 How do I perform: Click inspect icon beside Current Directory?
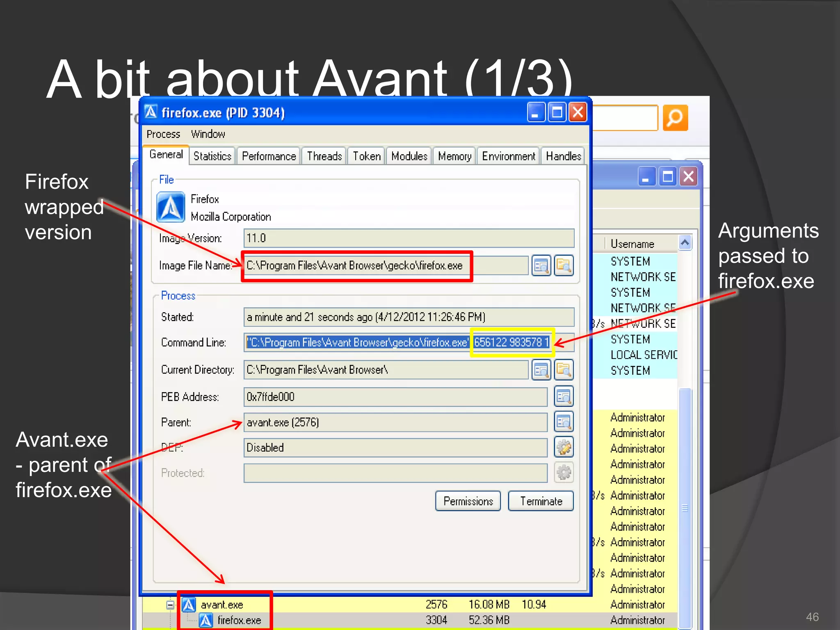coord(541,370)
